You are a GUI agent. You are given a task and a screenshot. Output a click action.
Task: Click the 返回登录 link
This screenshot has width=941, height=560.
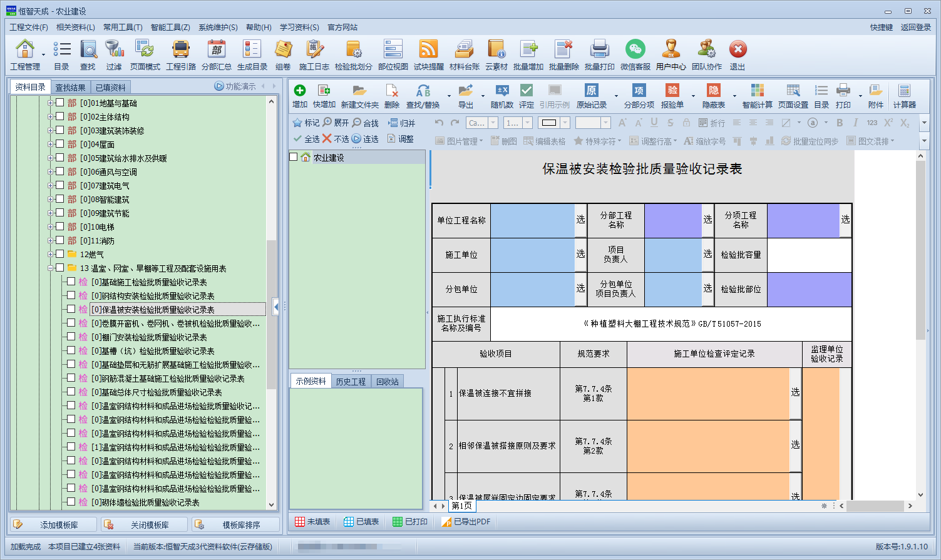click(915, 28)
